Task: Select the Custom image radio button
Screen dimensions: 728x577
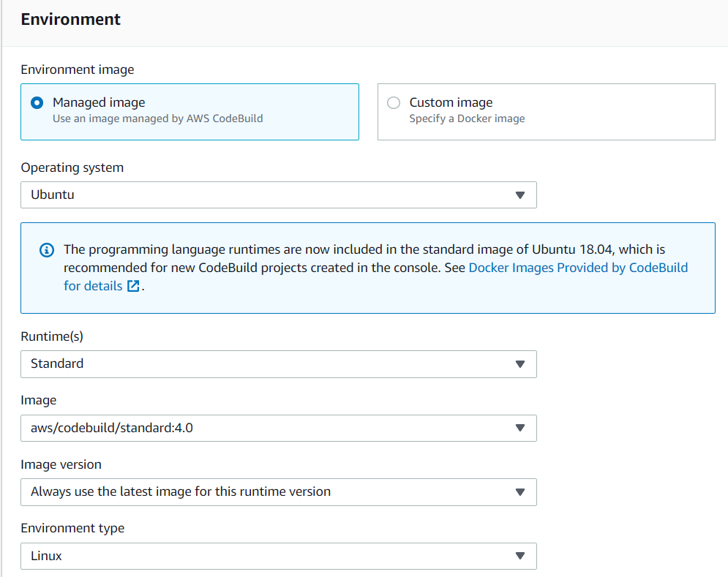Action: (394, 102)
